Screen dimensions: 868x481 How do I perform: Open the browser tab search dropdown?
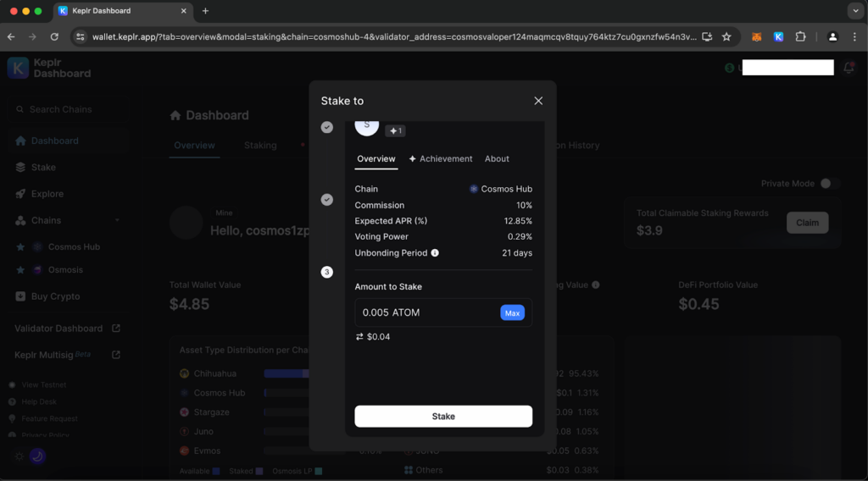(x=854, y=11)
